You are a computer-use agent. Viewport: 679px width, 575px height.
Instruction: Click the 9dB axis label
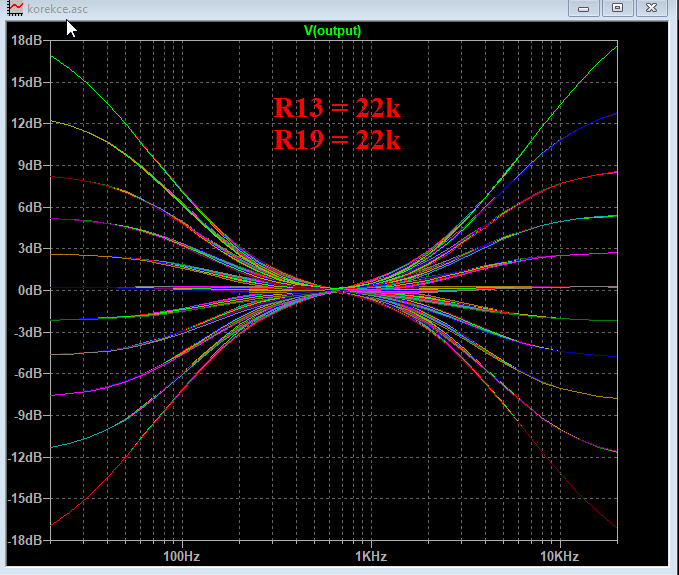(30, 165)
